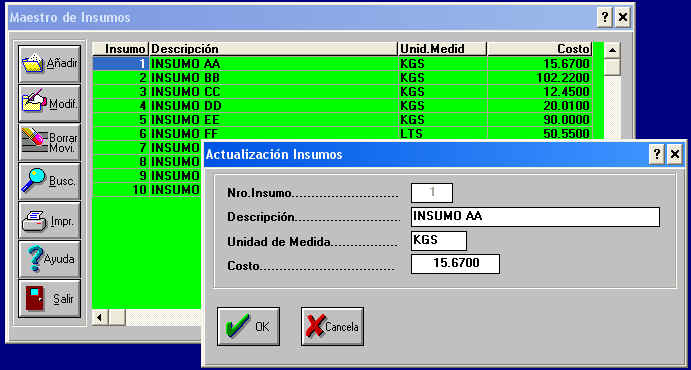This screenshot has height=370, width=691.
Task: Click the Modif. button to edit insumo
Action: pos(49,104)
